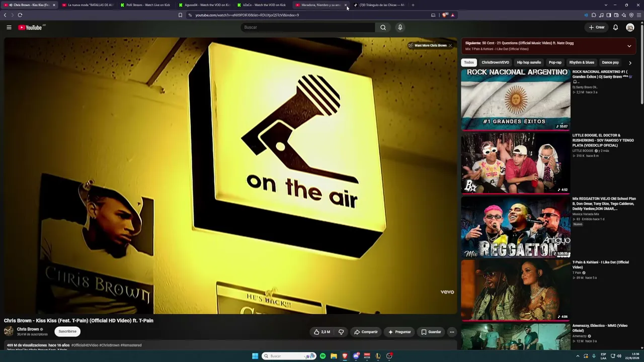Like the Chris Brown video

click(322, 332)
